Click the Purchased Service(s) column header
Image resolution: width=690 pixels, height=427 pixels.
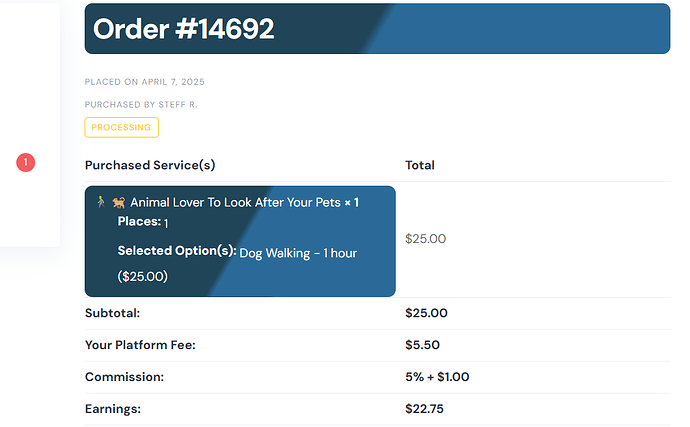[150, 165]
